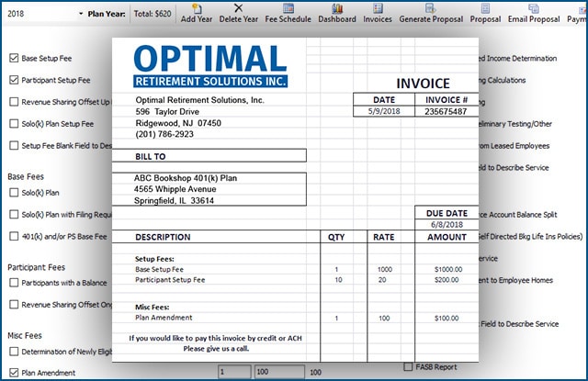The image size is (588, 381).
Task: Click Preliminary Testing/Other service label
Action: pyautogui.click(x=514, y=124)
